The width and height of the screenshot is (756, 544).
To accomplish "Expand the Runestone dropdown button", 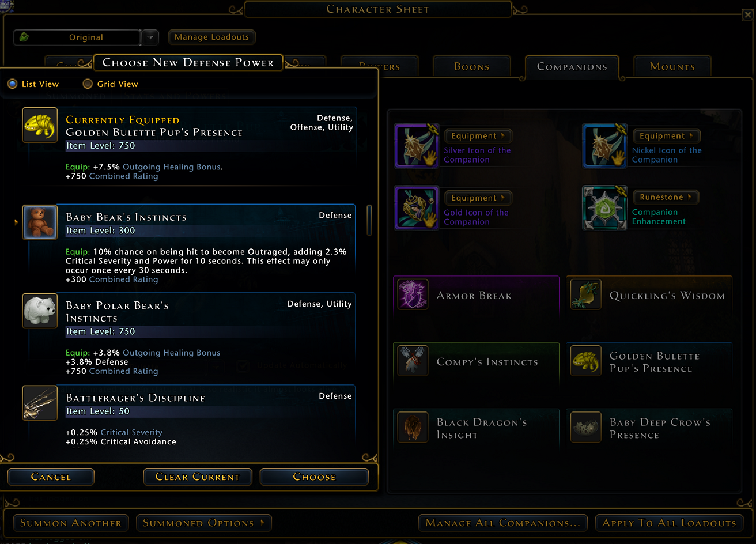I will point(666,197).
